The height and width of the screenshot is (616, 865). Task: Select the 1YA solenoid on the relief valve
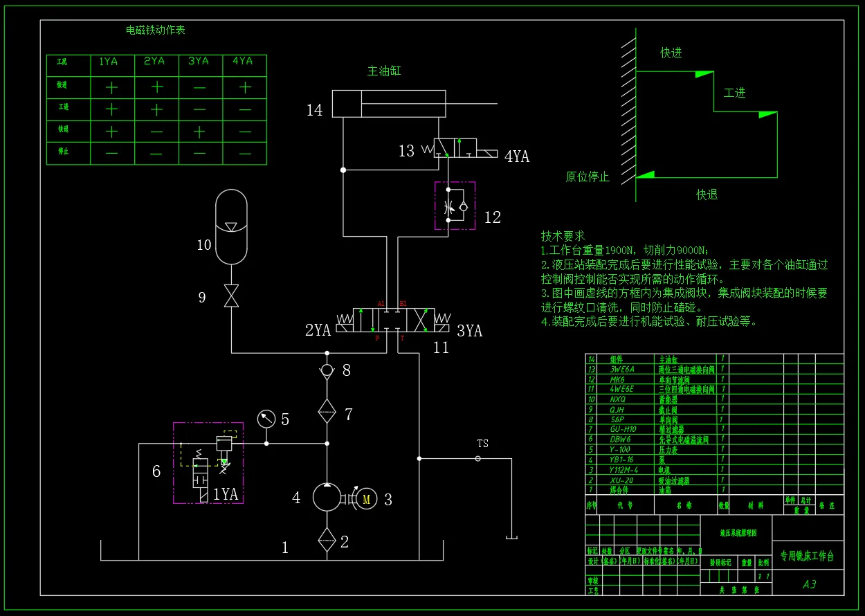203,494
